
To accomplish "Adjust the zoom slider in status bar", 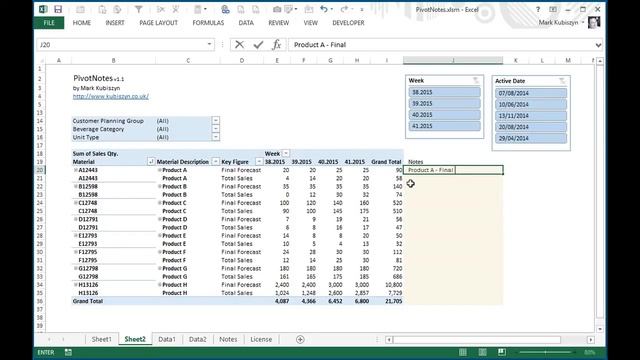I will point(546,352).
